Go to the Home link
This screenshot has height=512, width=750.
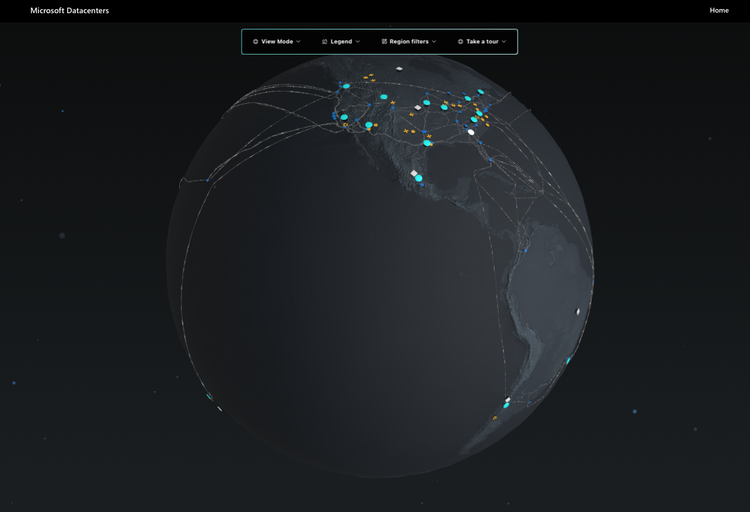(x=719, y=10)
